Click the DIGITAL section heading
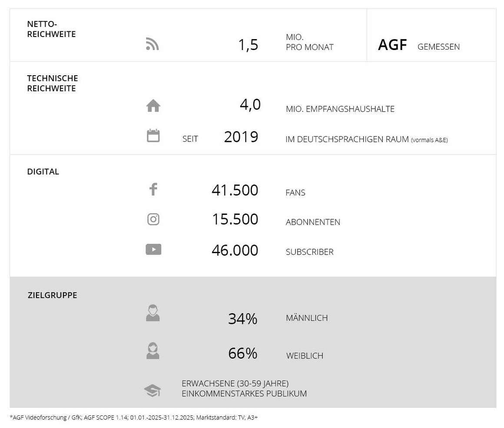Image resolution: width=504 pixels, height=428 pixels. click(x=43, y=171)
